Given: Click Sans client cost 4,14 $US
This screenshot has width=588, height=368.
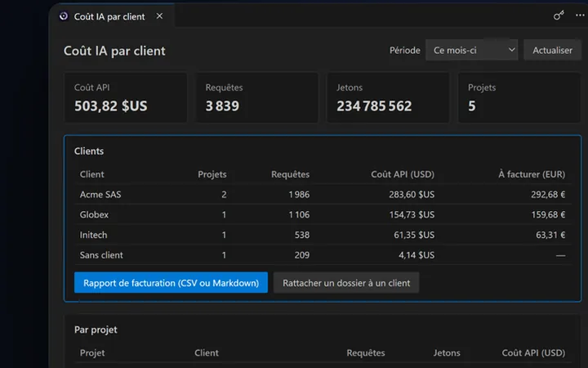Looking at the screenshot, I should tap(416, 255).
